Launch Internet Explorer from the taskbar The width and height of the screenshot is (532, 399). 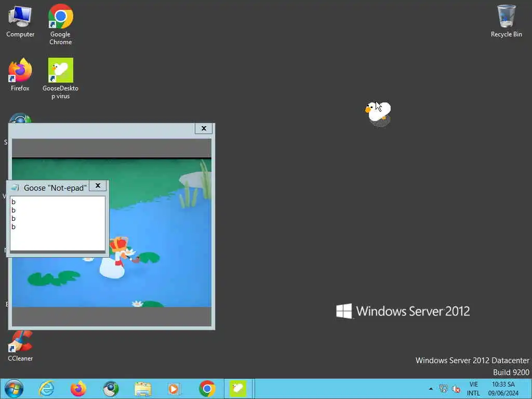(x=46, y=389)
